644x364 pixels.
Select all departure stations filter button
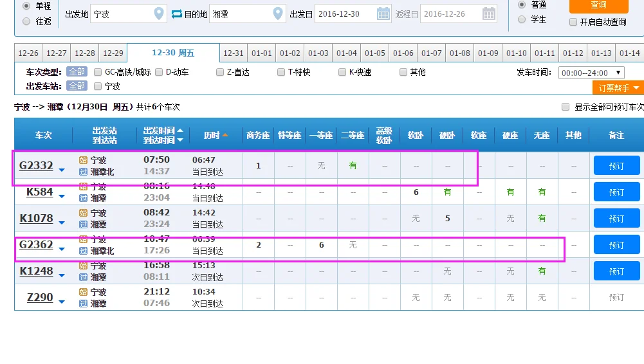(x=77, y=86)
